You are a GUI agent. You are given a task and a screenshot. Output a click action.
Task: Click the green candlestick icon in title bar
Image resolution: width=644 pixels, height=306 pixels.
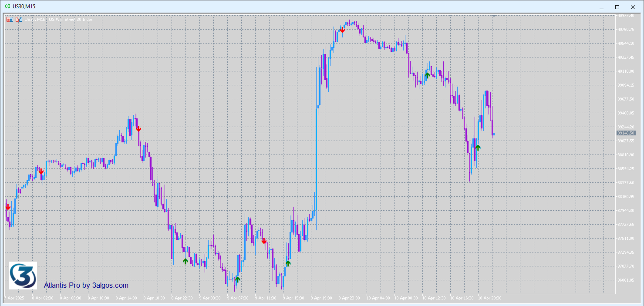[7, 7]
